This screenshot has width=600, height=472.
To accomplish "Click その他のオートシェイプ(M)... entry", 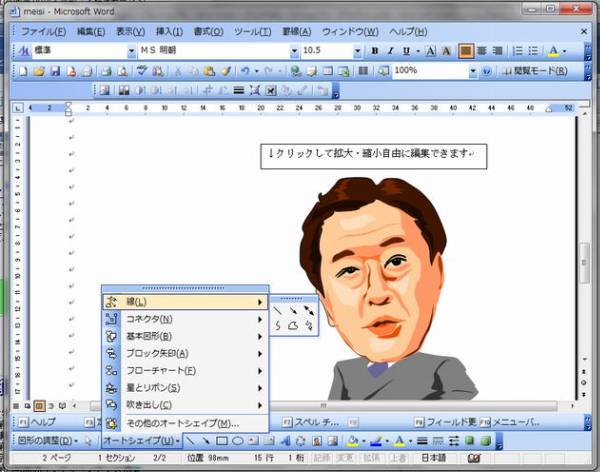I will click(185, 423).
